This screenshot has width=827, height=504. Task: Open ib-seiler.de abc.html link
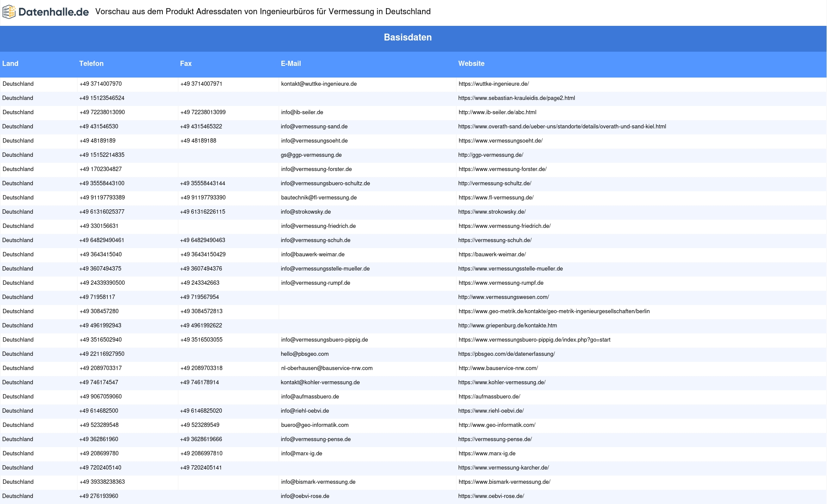click(x=497, y=112)
